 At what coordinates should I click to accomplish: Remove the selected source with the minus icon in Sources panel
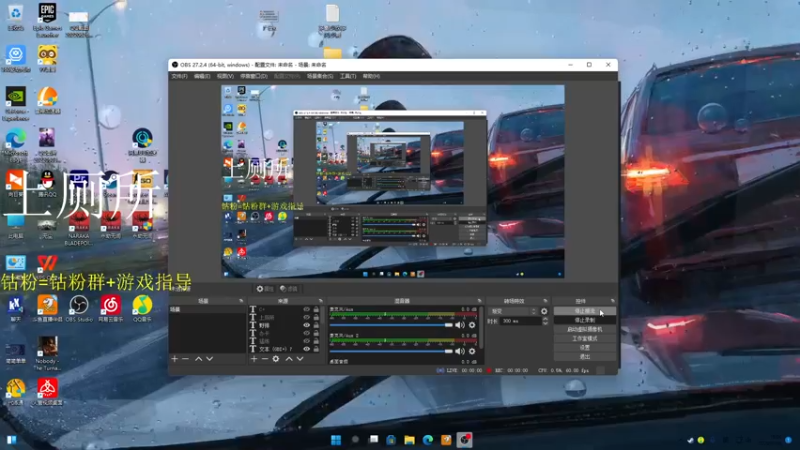[x=265, y=359]
